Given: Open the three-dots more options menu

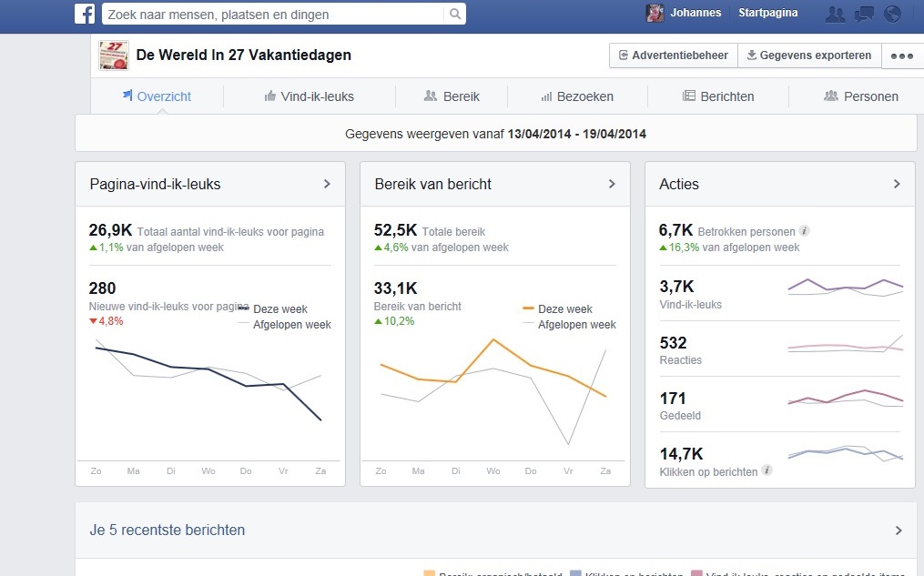Looking at the screenshot, I should (901, 56).
